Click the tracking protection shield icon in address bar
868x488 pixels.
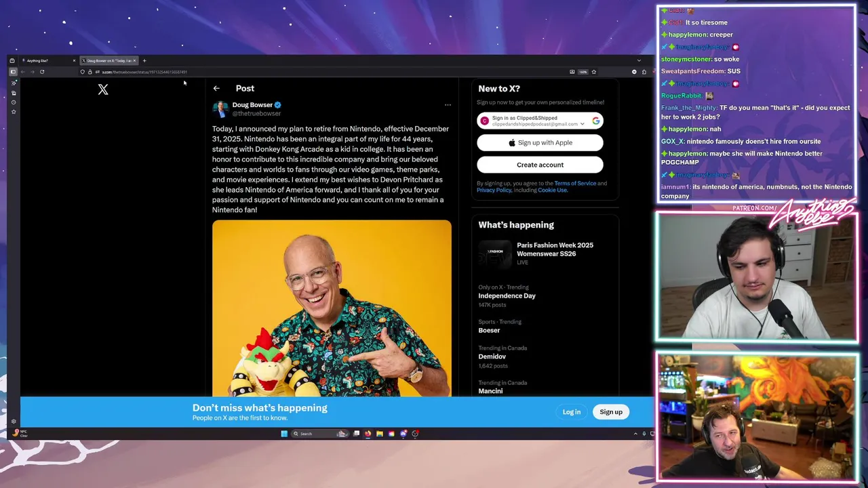82,72
